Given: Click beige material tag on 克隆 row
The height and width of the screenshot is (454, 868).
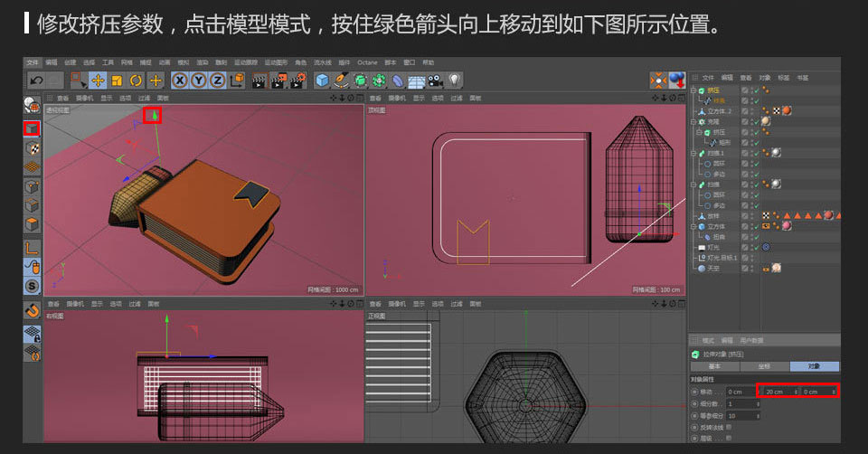Looking at the screenshot, I should point(766,121).
